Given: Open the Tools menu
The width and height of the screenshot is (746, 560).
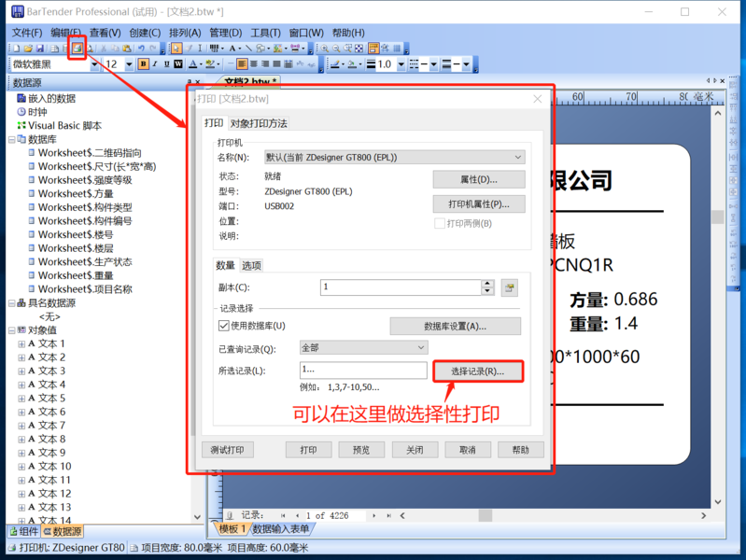Looking at the screenshot, I should [x=265, y=33].
